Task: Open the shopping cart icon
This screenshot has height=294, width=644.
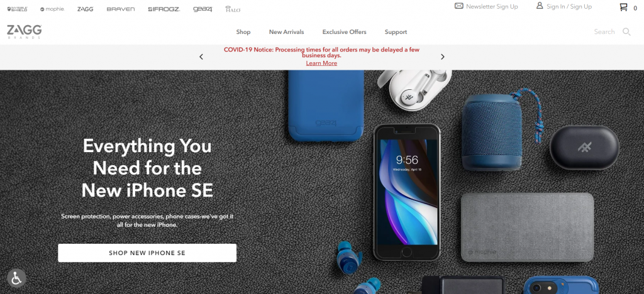Action: tap(623, 7)
